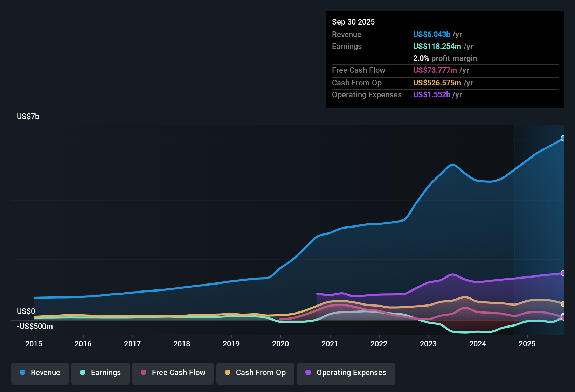This screenshot has height=392, width=575.
Task: Click the US$6.043b revenue value link
Action: [431, 34]
